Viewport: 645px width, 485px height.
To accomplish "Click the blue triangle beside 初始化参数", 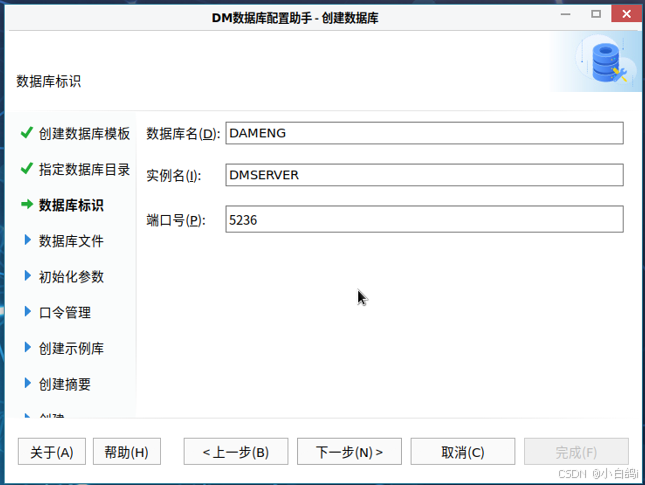I will 28,276.
